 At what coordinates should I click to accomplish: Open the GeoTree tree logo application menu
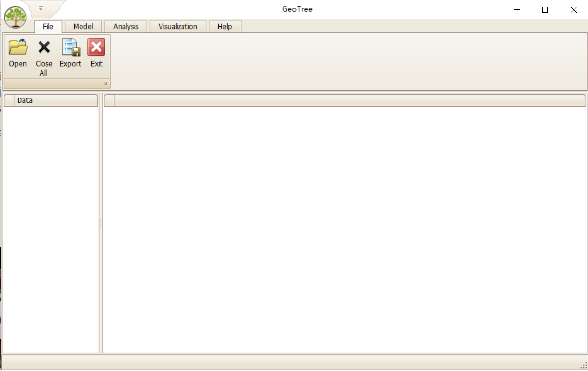15,18
